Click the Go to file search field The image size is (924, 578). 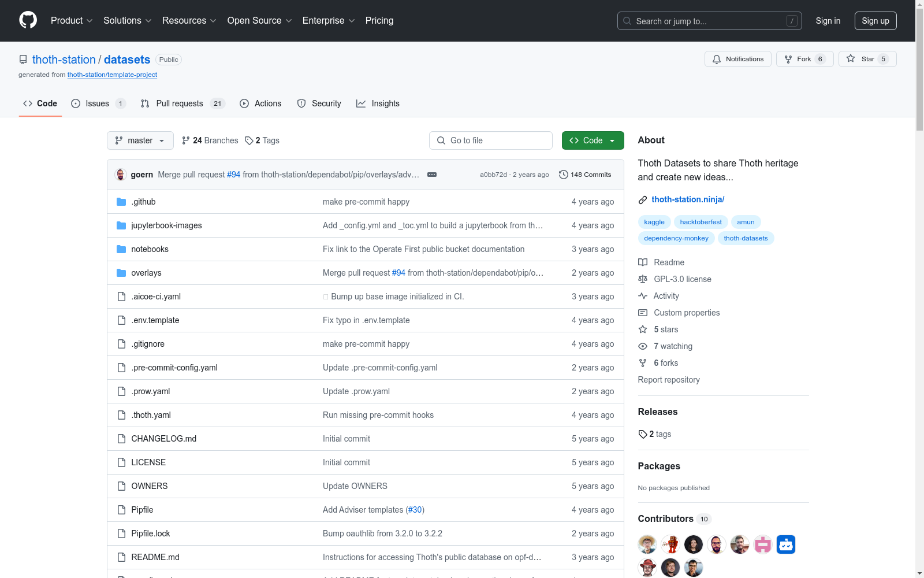pyautogui.click(x=491, y=140)
